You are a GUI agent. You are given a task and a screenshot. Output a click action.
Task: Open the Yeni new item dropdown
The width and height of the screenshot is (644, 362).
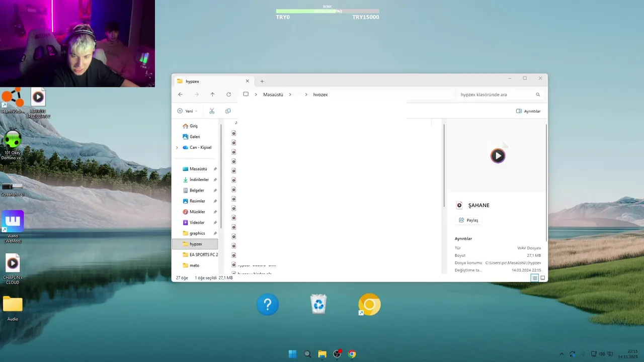tap(188, 111)
